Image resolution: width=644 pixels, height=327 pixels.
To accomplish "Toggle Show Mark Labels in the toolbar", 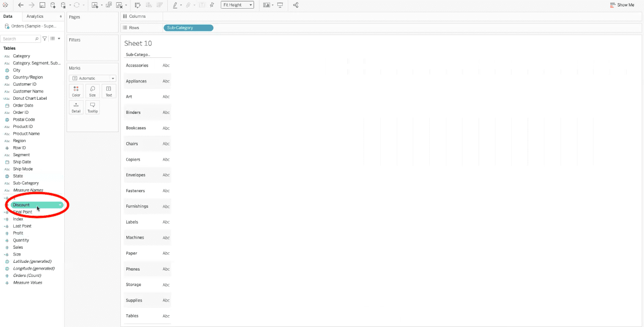I will click(x=202, y=5).
